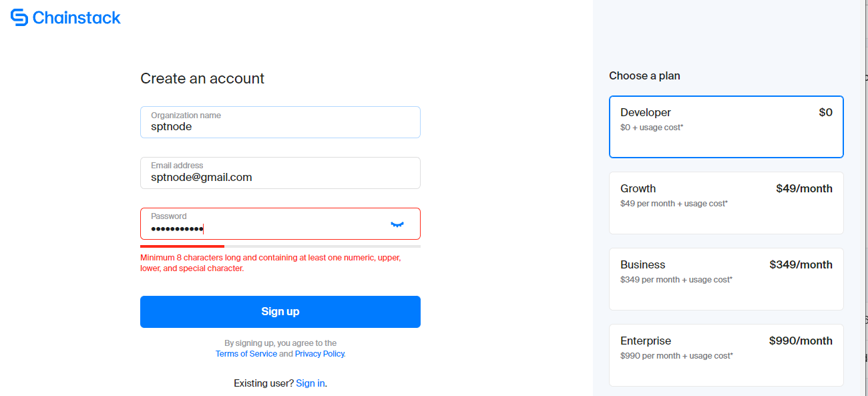Click the Choose a plan heading

click(644, 76)
